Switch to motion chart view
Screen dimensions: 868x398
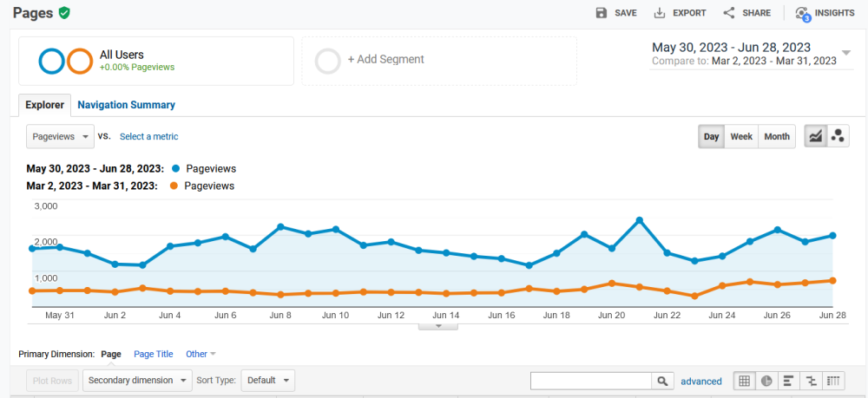tap(838, 136)
